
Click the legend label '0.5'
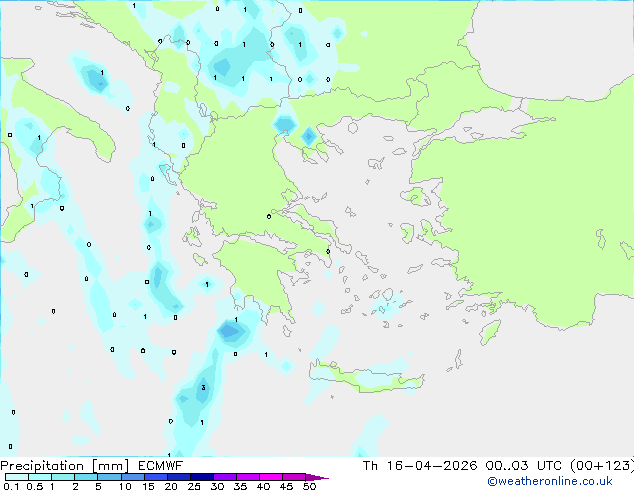point(35,486)
